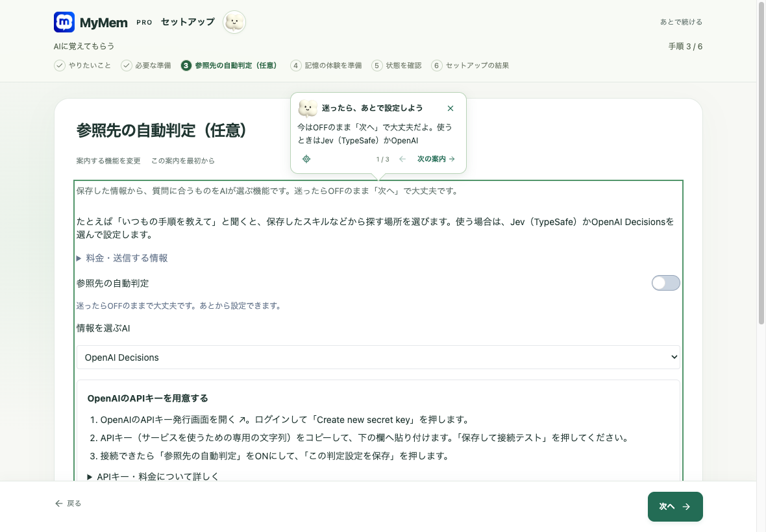Click the mascot avatar beside セットアップ
The height and width of the screenshot is (532, 766).
coord(234,22)
